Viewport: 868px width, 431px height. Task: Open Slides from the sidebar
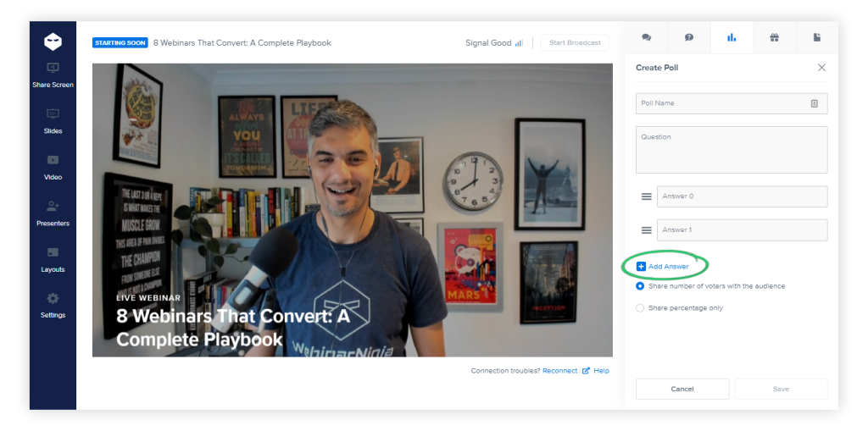point(53,121)
